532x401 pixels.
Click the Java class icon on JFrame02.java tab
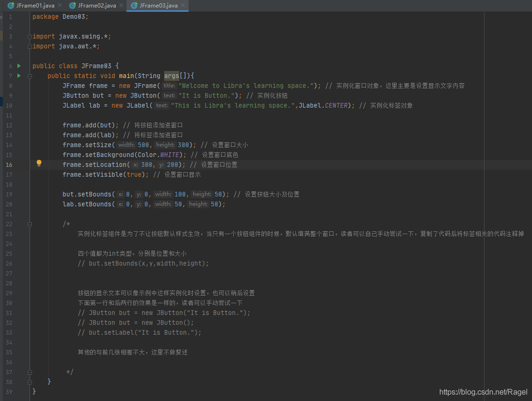[71, 6]
